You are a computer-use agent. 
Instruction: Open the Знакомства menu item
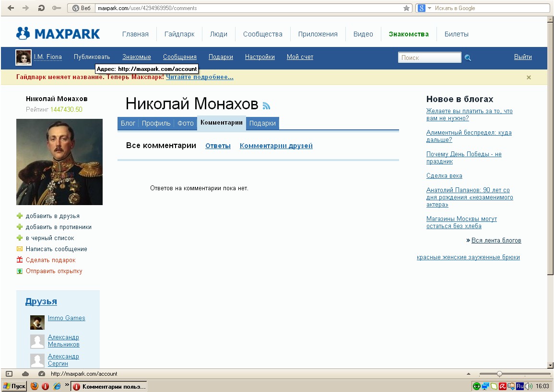click(x=409, y=34)
